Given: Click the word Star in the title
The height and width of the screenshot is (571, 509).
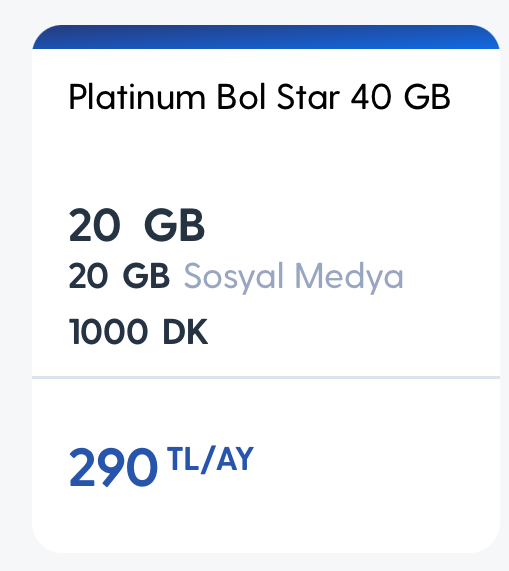Looking at the screenshot, I should coord(308,97).
